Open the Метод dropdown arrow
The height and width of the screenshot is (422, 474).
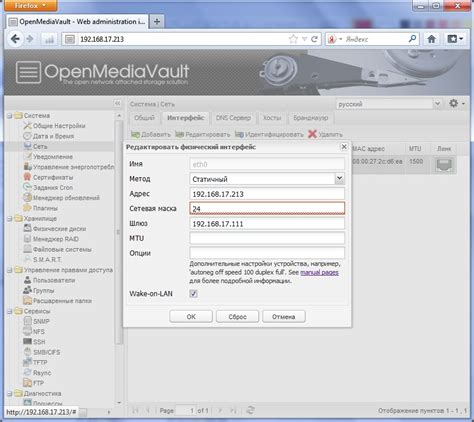339,179
